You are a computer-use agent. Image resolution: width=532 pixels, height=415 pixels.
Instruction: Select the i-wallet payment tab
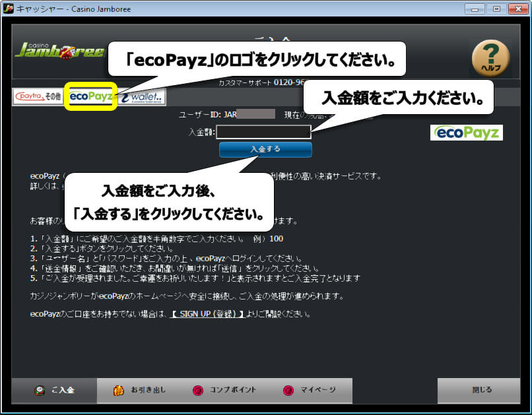[142, 97]
